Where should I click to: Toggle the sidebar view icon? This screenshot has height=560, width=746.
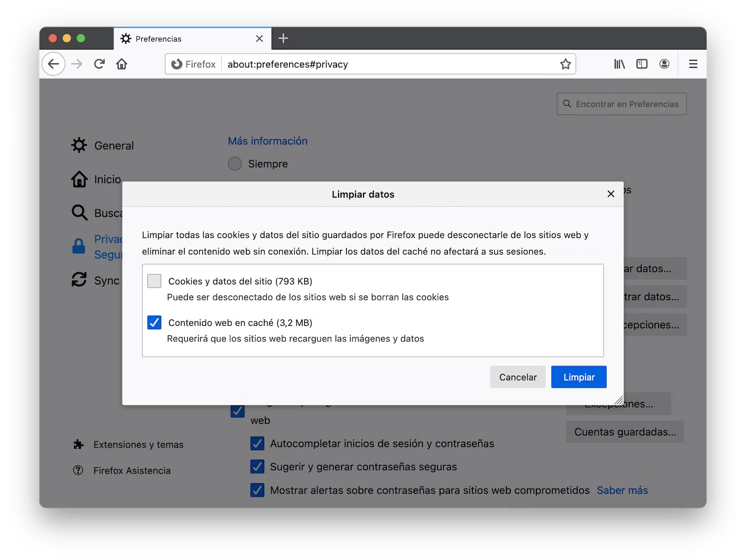click(642, 64)
